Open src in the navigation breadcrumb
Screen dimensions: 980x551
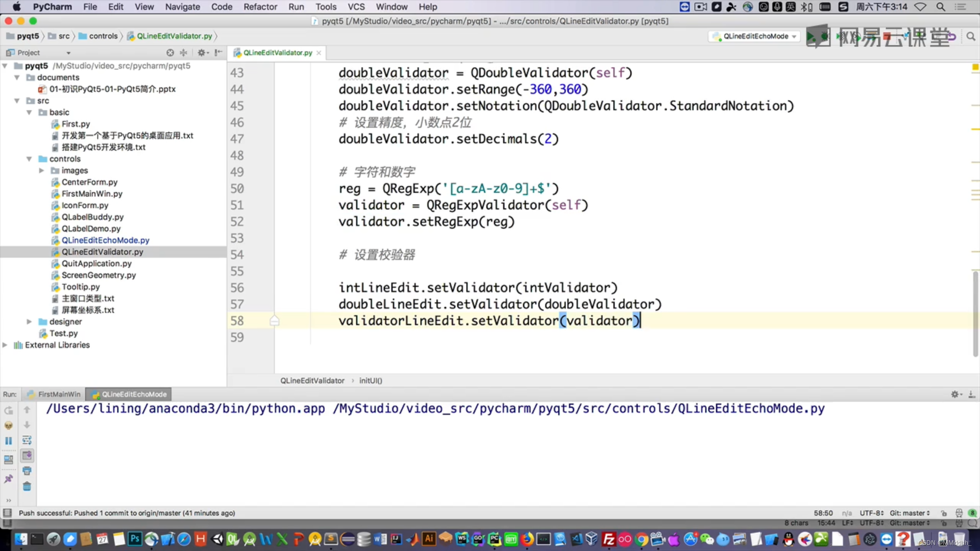(x=63, y=36)
